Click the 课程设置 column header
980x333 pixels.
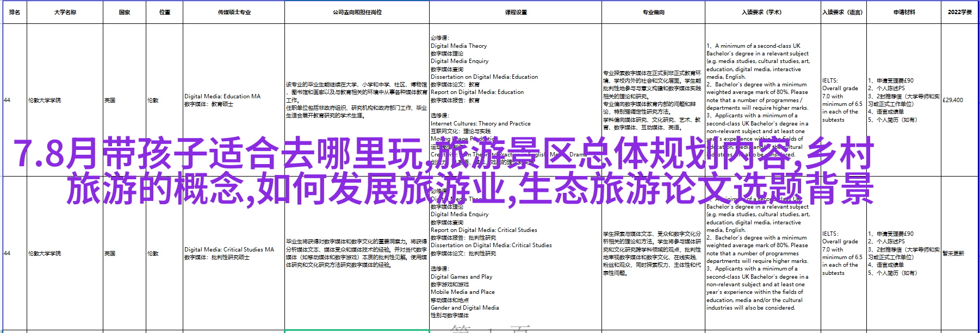coord(516,12)
